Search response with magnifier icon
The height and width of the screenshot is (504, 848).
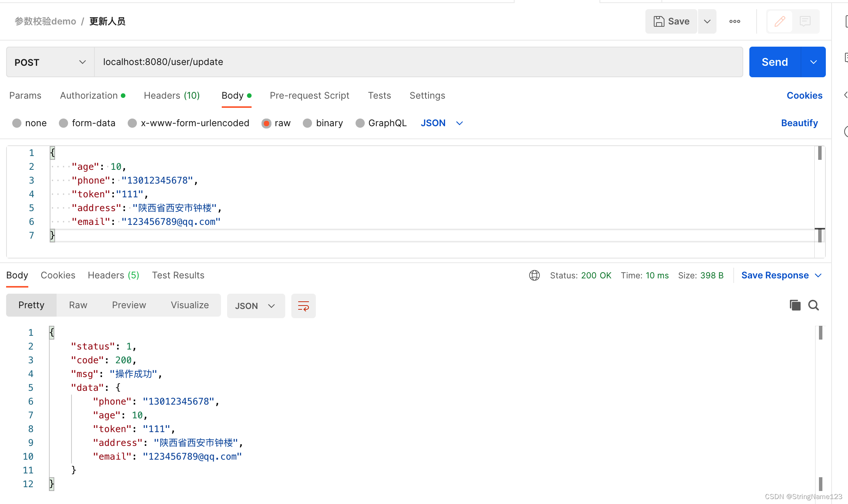coord(813,305)
